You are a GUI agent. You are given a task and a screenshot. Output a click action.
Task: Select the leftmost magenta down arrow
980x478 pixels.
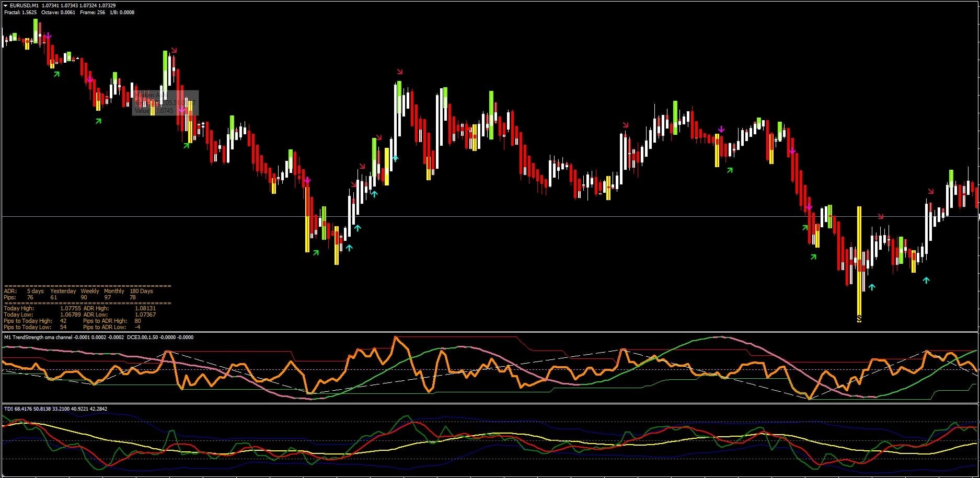coord(48,36)
